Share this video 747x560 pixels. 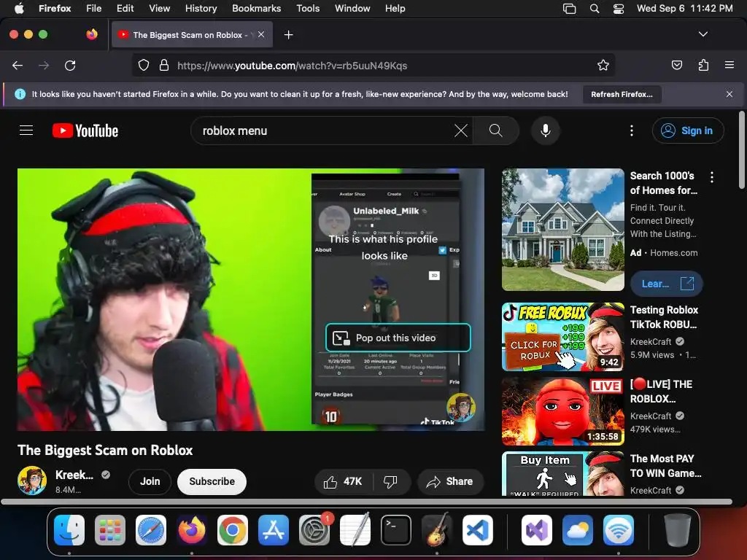[x=450, y=482]
